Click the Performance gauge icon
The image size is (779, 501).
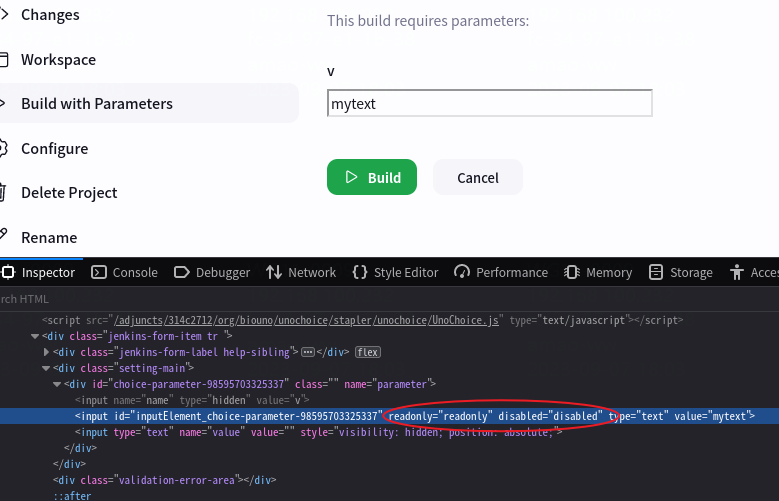pos(462,272)
